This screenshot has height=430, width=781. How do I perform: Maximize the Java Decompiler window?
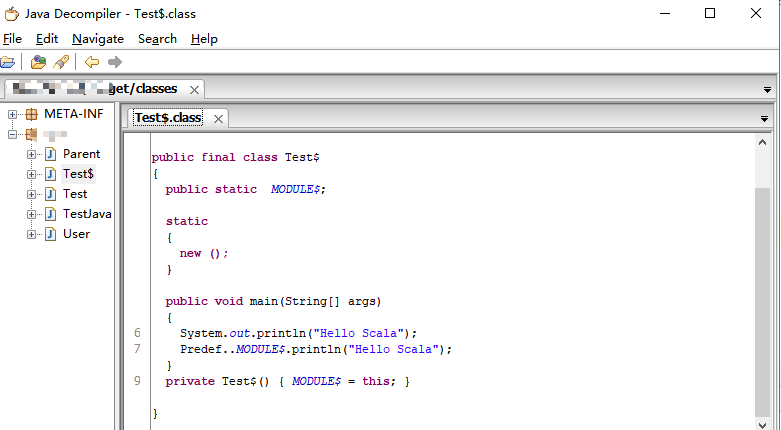710,13
